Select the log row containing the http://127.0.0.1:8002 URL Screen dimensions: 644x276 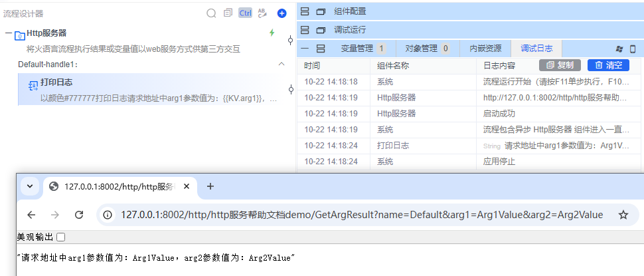tap(469, 98)
